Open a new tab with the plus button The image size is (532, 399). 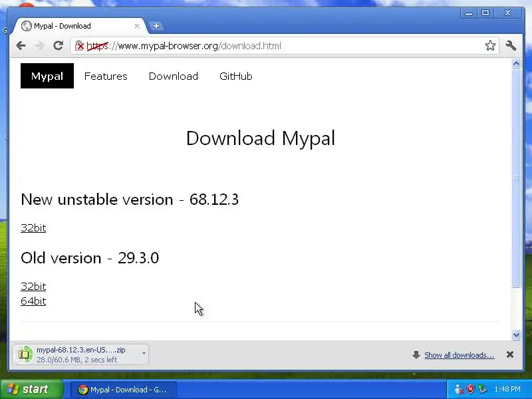tap(156, 26)
